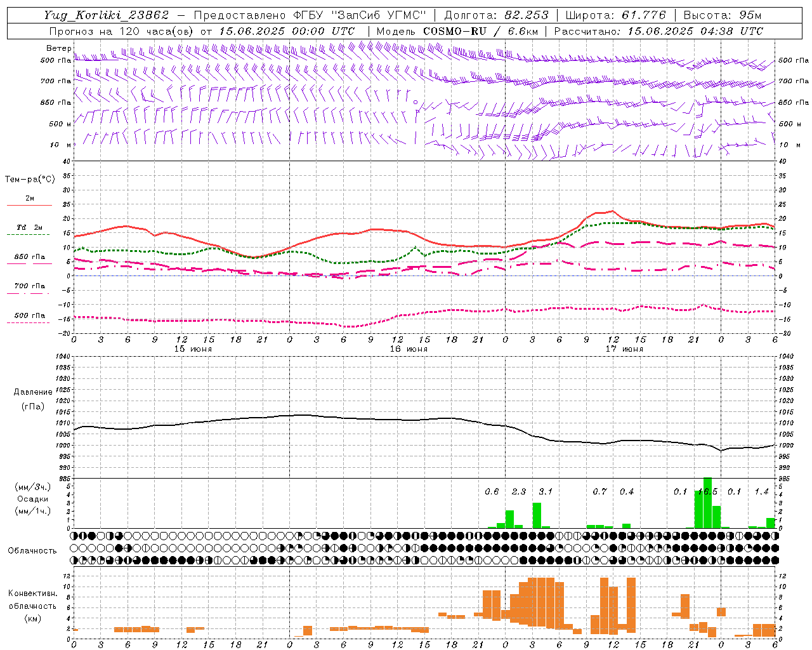
Task: Click the solid red 2м legend line
Action: coord(29,206)
